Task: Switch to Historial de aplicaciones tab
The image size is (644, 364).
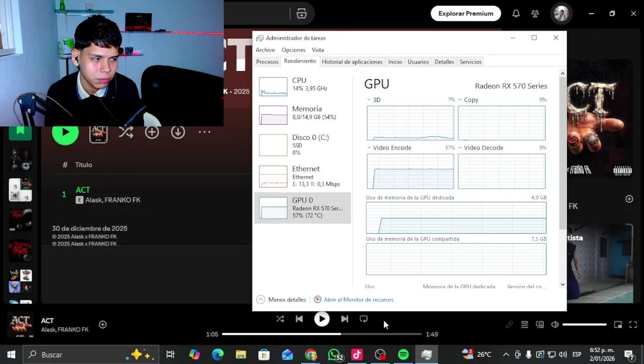Action: (x=352, y=62)
